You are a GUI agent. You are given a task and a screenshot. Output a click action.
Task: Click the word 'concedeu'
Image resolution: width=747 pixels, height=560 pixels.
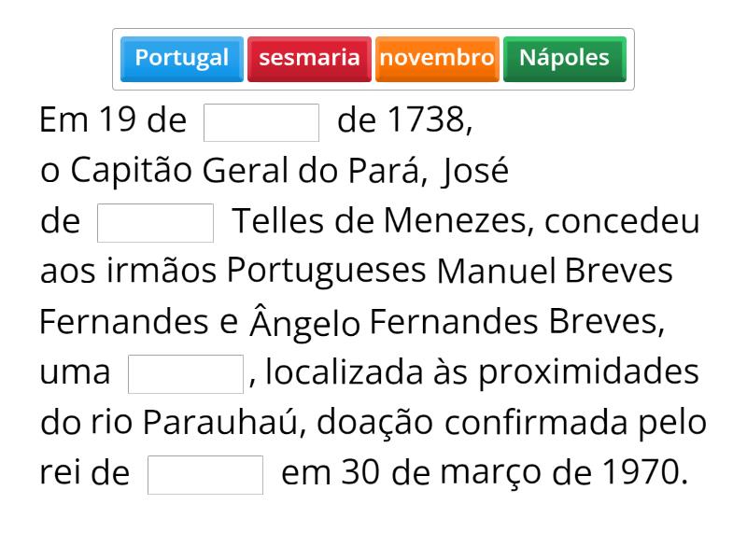[623, 222]
